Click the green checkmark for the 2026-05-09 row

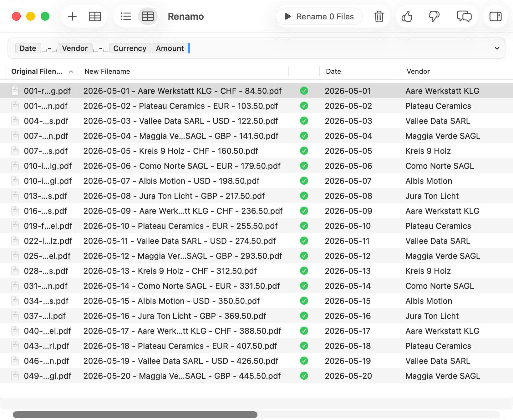(304, 211)
